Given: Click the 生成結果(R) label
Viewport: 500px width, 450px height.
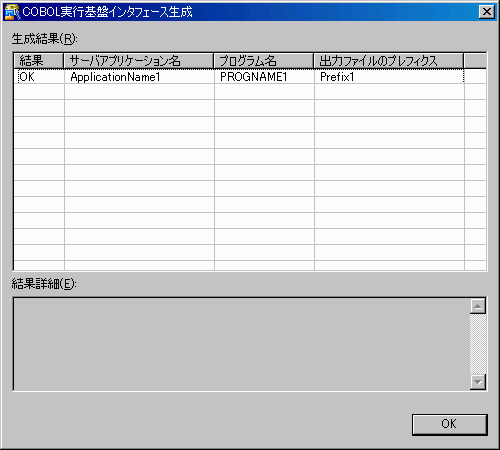Looking at the screenshot, I should tap(44, 39).
